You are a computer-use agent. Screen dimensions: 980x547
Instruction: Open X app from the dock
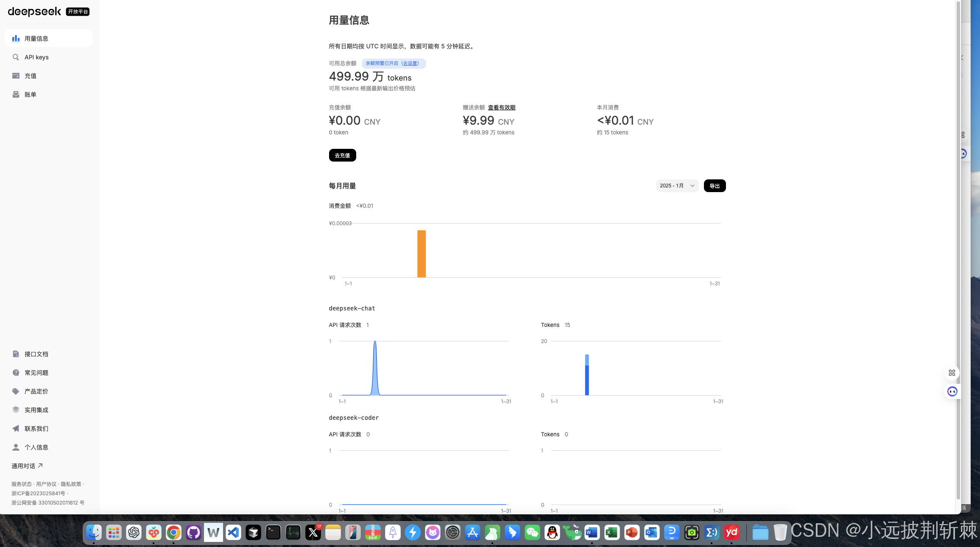click(313, 533)
